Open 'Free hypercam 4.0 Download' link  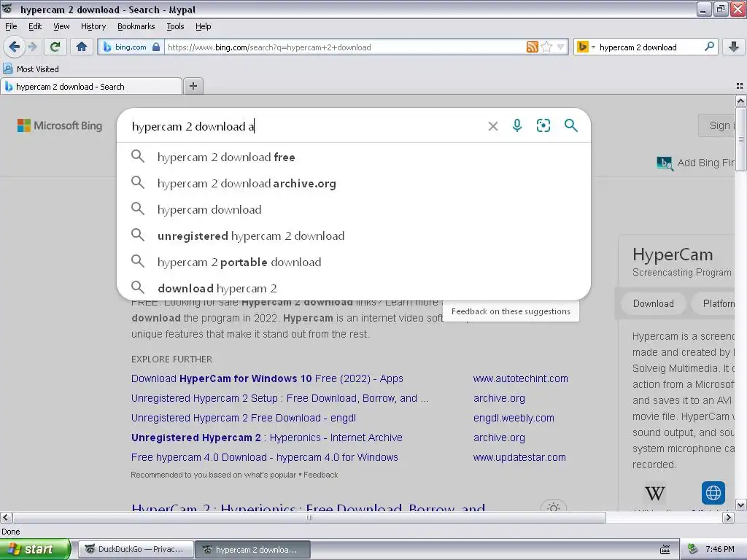[264, 457]
